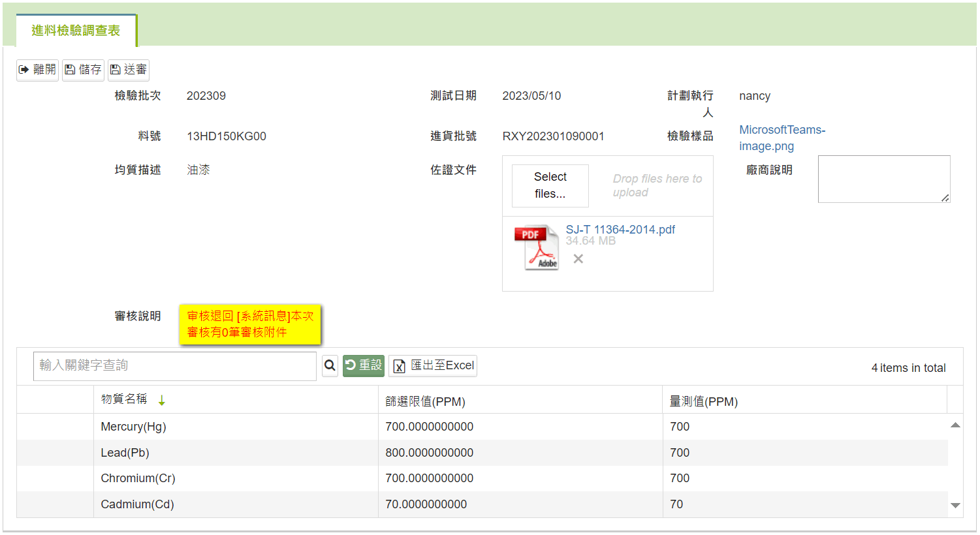Image resolution: width=980 pixels, height=535 pixels.
Task: Click the Drop files here to upload zone
Action: [x=657, y=186]
